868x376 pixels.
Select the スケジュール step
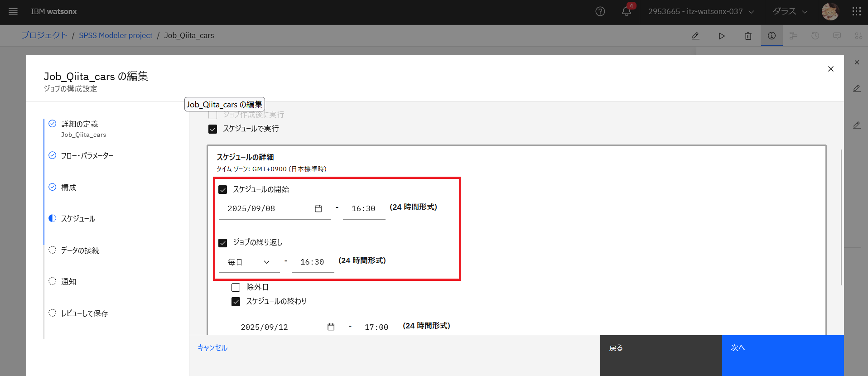tap(78, 219)
